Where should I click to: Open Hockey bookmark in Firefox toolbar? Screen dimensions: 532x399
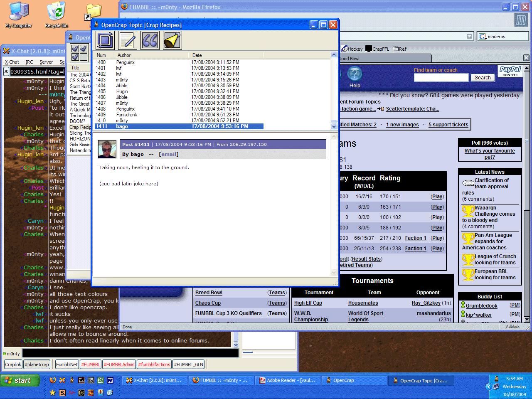352,49
